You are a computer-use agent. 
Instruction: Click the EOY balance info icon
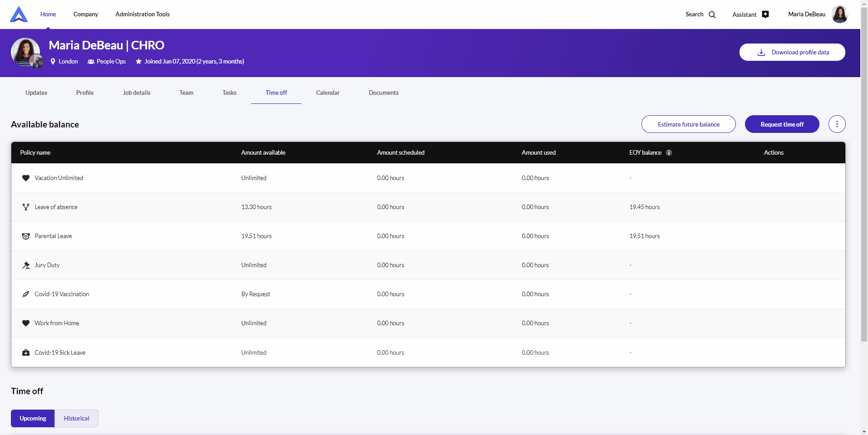(669, 153)
